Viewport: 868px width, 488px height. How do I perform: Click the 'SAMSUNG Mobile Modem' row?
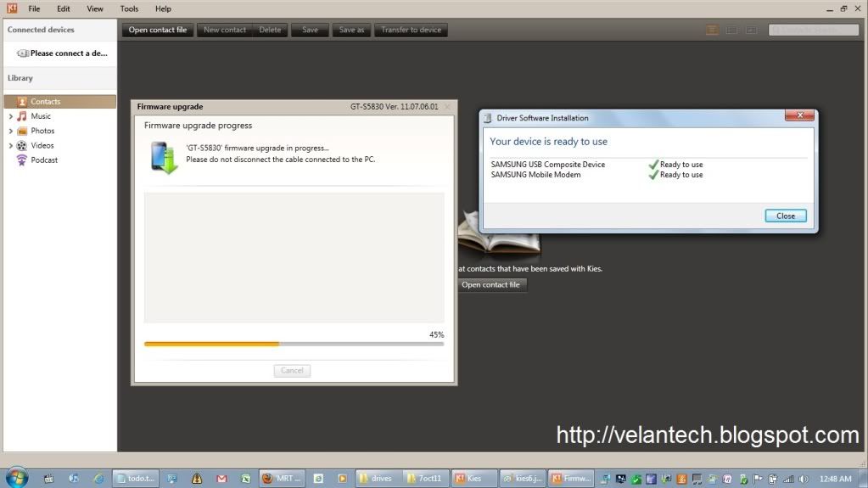click(596, 175)
